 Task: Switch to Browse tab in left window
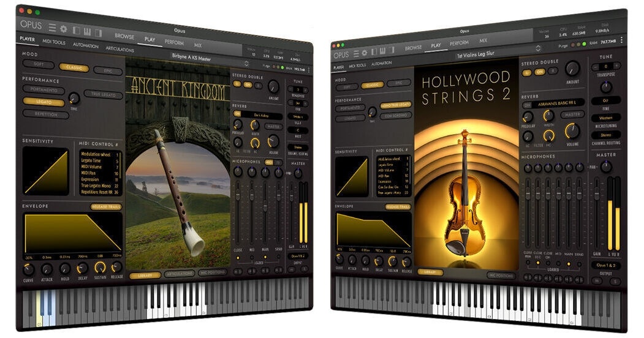pos(124,37)
